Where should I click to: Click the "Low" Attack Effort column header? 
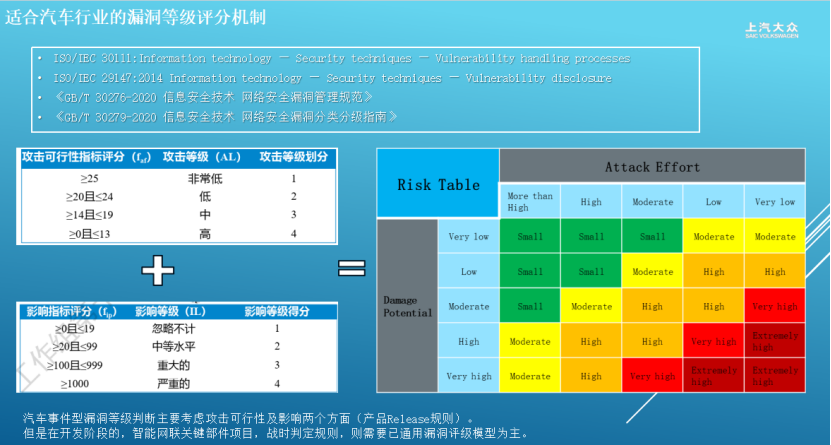(x=713, y=201)
